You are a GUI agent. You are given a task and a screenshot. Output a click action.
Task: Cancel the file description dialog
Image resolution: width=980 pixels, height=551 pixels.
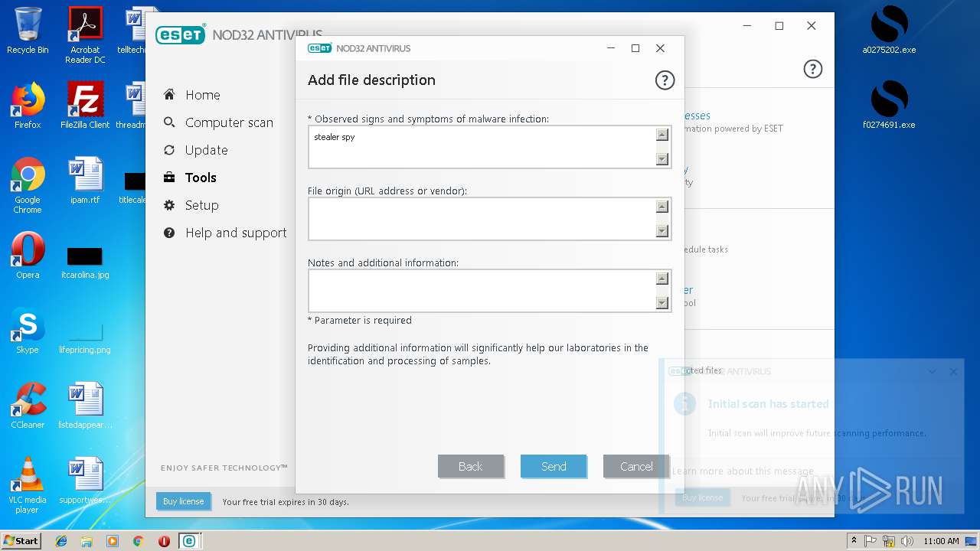[636, 466]
